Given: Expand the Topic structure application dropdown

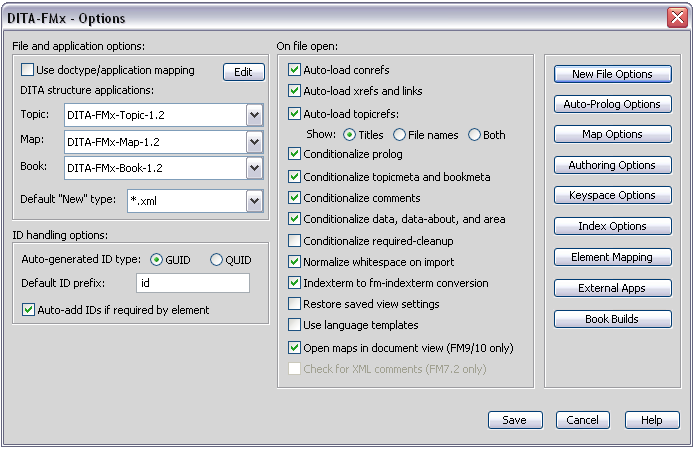Looking at the screenshot, I should 254,115.
